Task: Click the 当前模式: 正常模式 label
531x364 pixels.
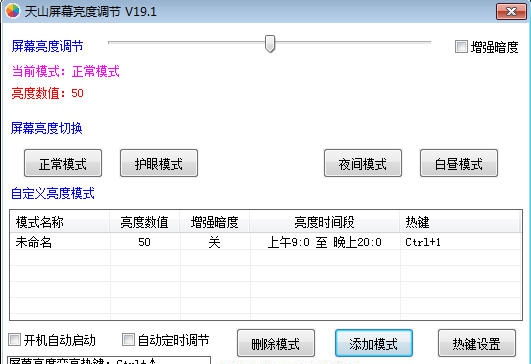Action: 66,71
